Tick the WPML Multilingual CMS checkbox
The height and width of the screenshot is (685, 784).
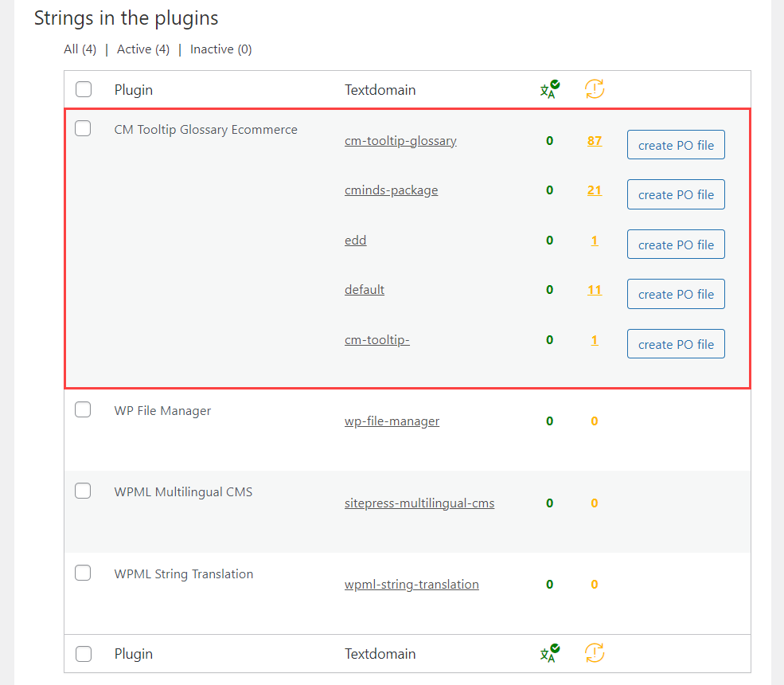click(83, 491)
